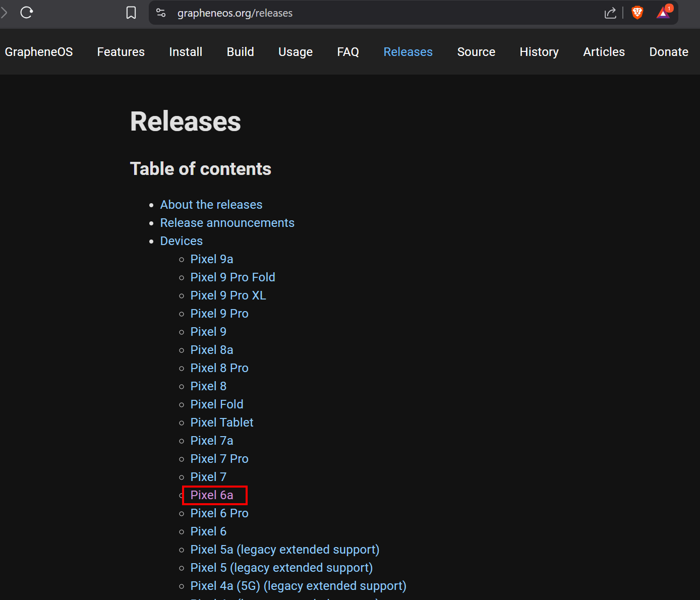Select Pixel 9a device link
This screenshot has width=700, height=600.
pyautogui.click(x=212, y=259)
